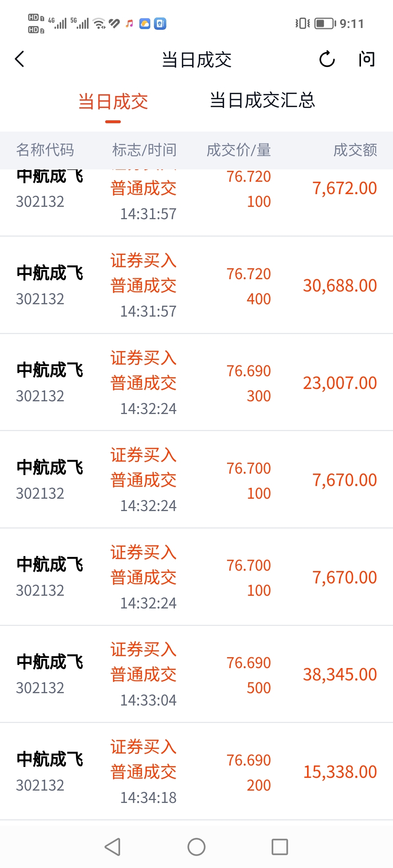
Task: Select the 当日成交 tab
Action: [x=113, y=102]
